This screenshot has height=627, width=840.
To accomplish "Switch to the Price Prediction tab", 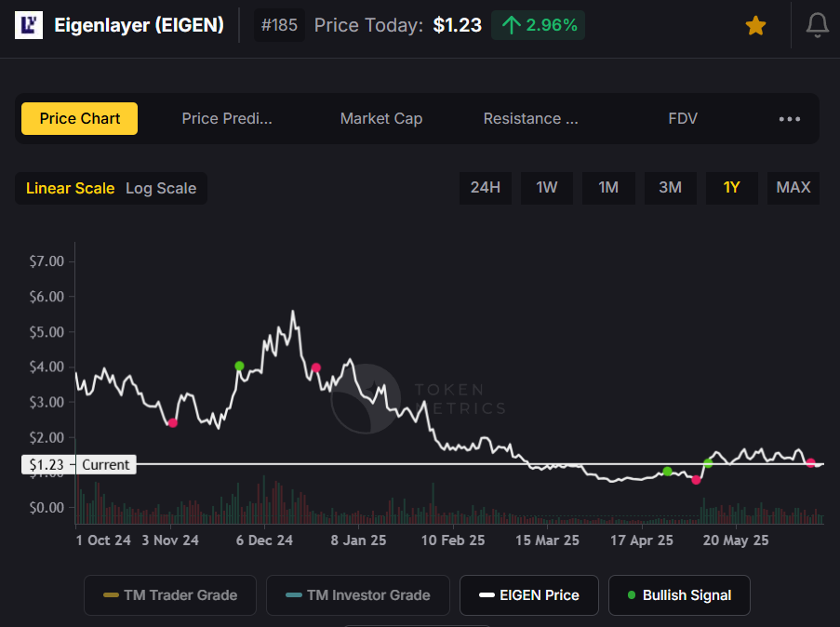I will 227,118.
